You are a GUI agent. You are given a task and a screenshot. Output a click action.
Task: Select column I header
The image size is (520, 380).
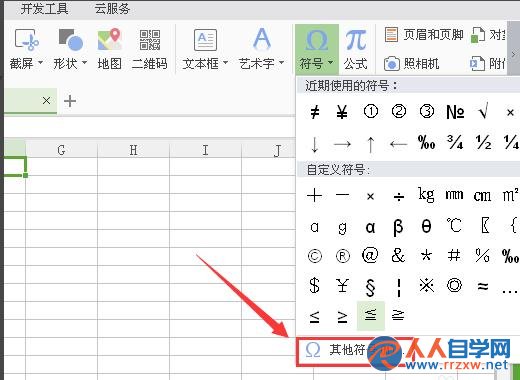[x=205, y=150]
